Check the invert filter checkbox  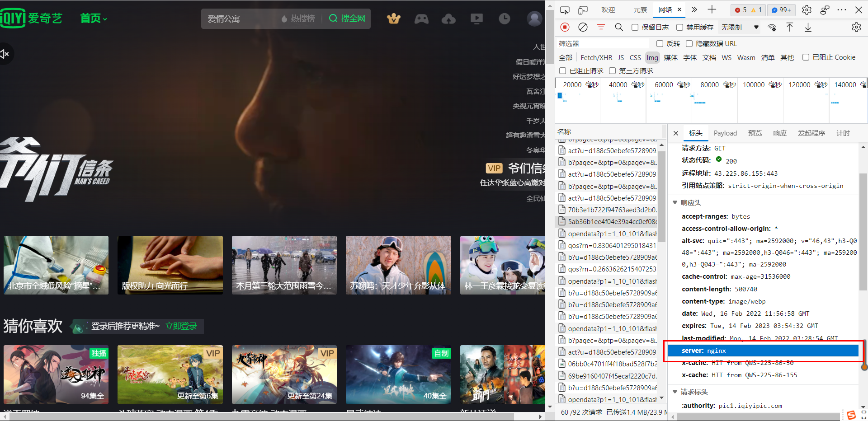(x=660, y=44)
